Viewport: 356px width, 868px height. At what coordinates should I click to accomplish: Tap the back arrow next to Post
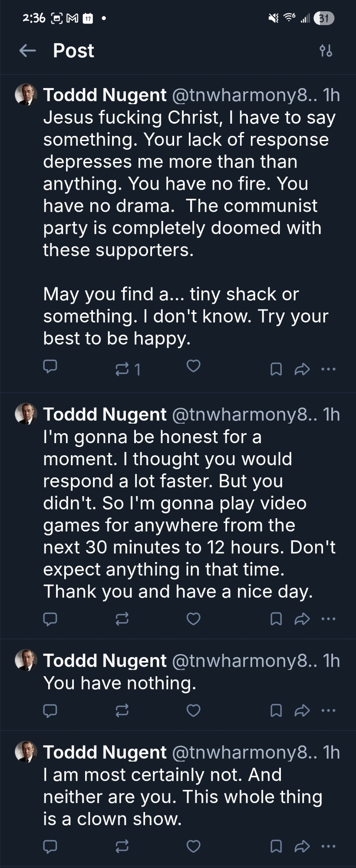point(27,51)
